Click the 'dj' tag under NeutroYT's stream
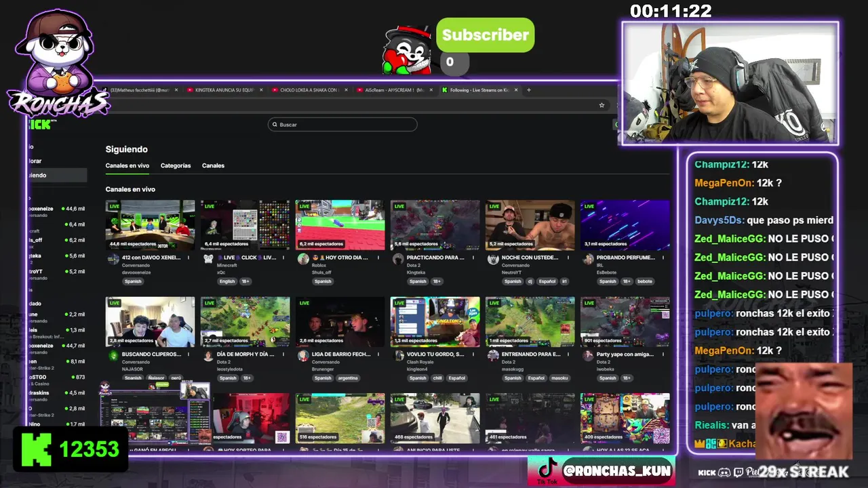 (x=532, y=281)
